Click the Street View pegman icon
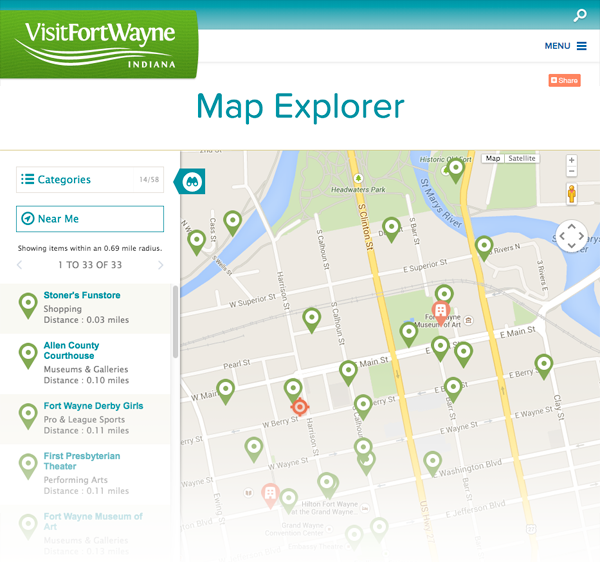Image resolution: width=600 pixels, height=562 pixels. pyautogui.click(x=571, y=194)
